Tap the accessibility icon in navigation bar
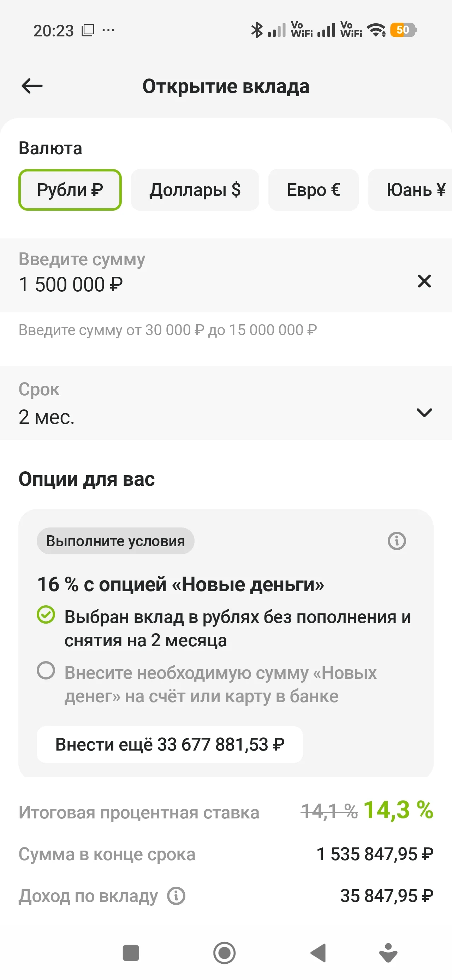452x980 pixels. [x=388, y=953]
